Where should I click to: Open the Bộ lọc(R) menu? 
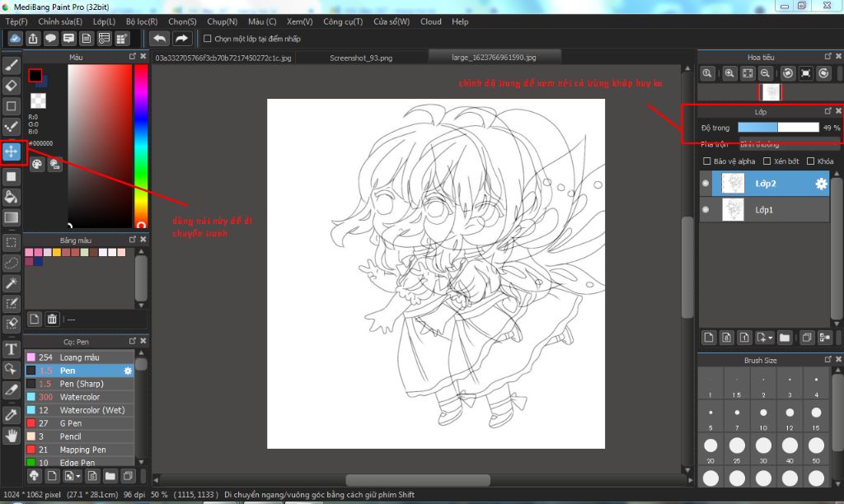point(142,21)
